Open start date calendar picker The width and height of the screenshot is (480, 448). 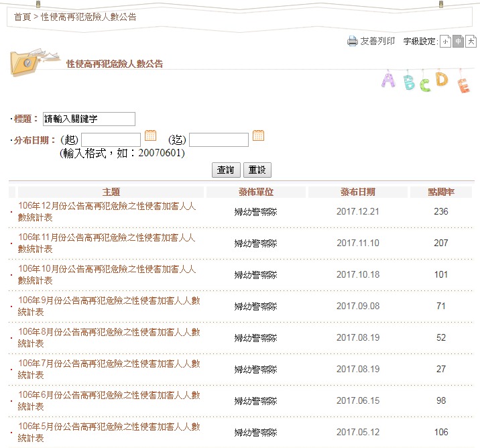point(151,135)
